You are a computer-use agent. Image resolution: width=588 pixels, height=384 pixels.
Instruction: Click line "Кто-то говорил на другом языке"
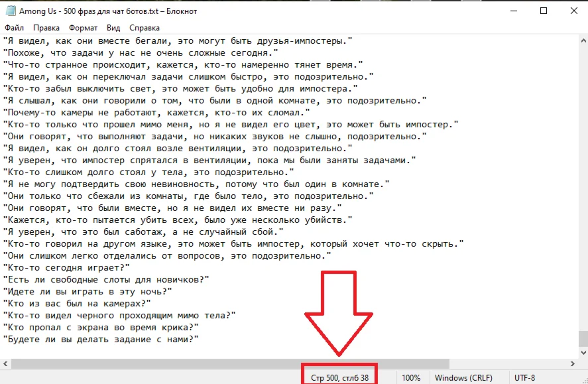click(x=233, y=244)
